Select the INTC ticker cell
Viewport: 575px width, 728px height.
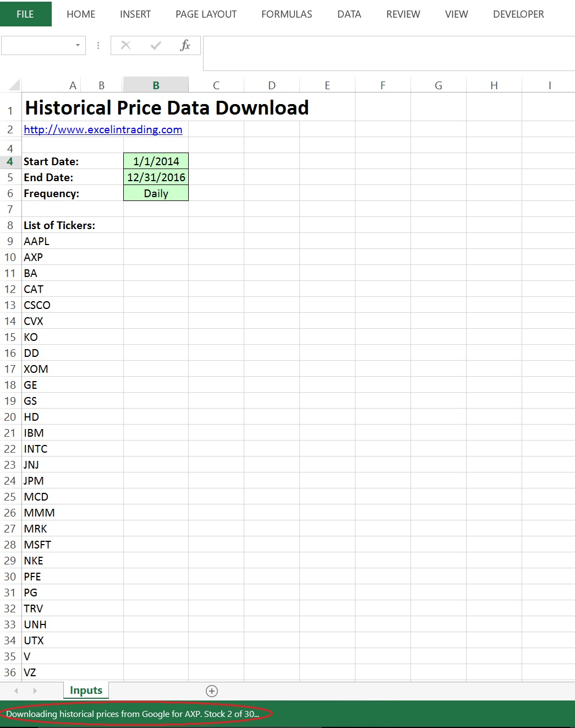73,449
